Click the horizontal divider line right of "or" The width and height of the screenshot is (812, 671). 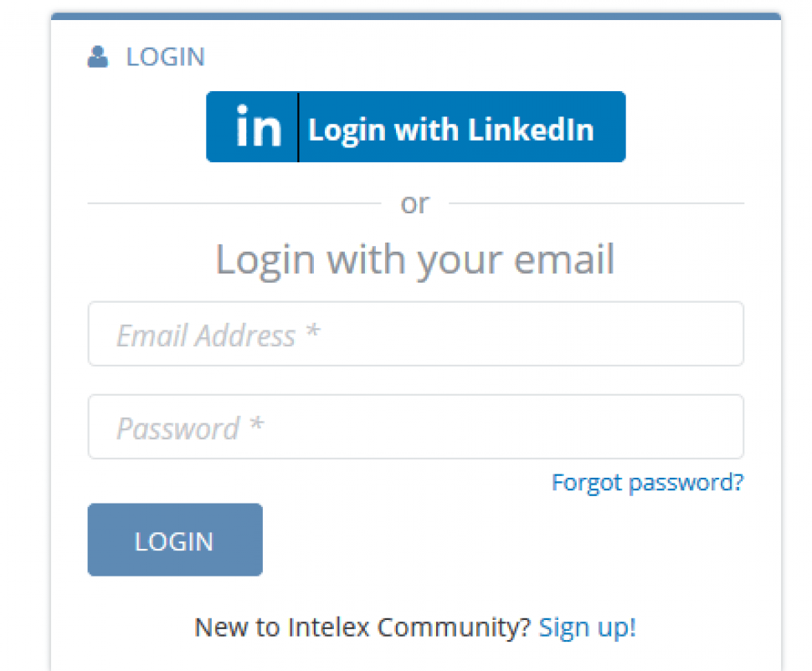point(596,203)
